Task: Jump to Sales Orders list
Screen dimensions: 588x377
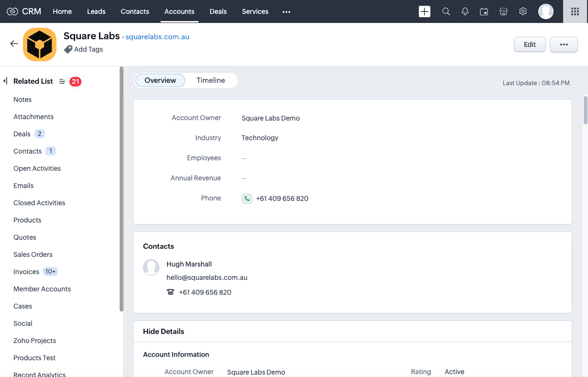Action: tap(33, 255)
